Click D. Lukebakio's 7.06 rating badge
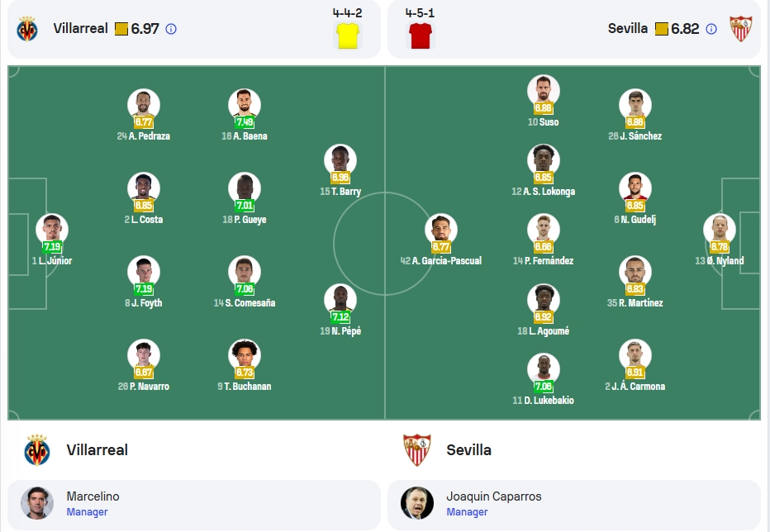770x532 pixels. [543, 387]
